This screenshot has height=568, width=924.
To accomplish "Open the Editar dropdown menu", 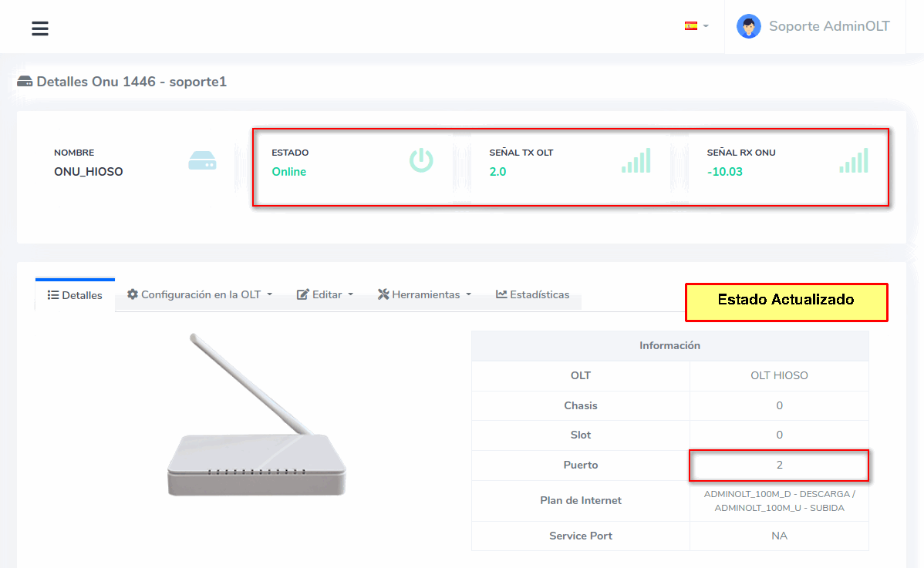I will point(325,294).
